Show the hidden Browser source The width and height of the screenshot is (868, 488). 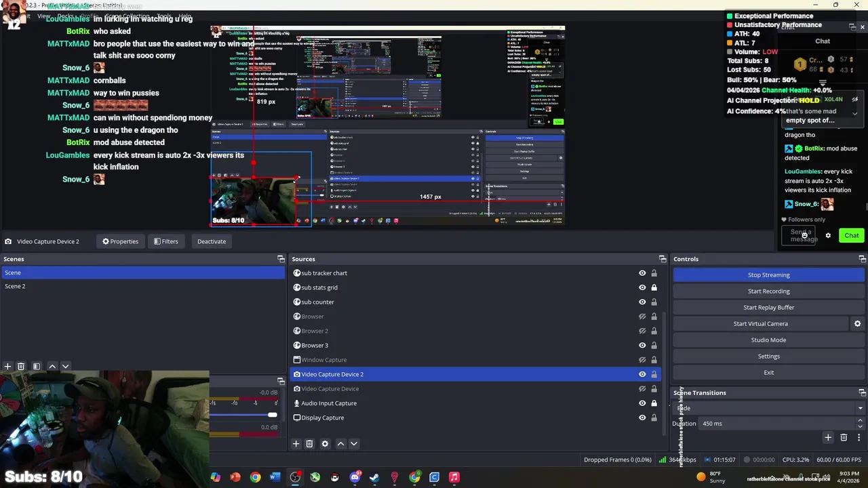pyautogui.click(x=642, y=317)
